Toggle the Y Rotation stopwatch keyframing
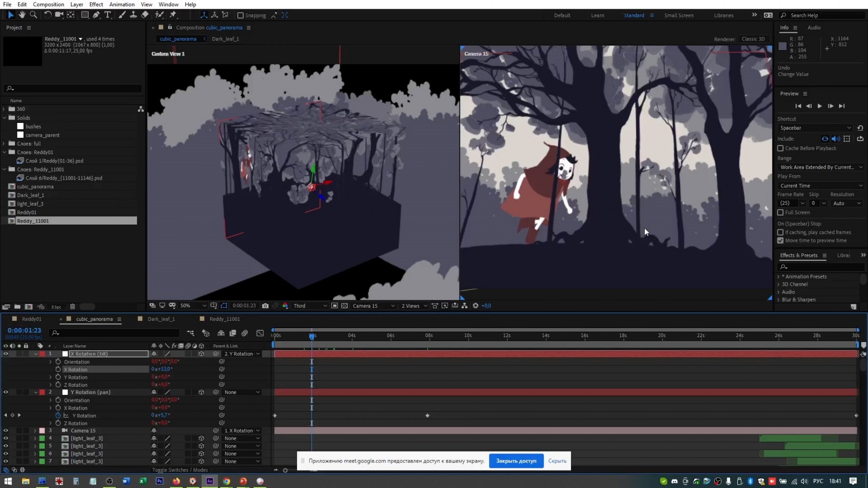This screenshot has width=868, height=488. (58, 415)
